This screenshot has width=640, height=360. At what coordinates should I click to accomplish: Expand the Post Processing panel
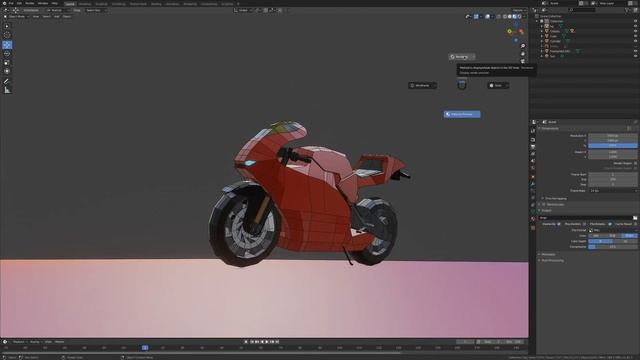pos(551,260)
